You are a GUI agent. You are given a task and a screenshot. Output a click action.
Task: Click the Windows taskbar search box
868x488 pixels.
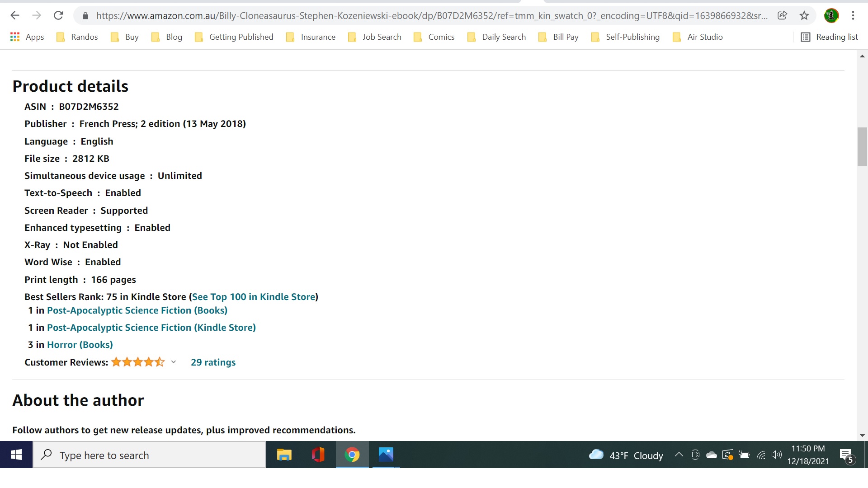(x=149, y=455)
